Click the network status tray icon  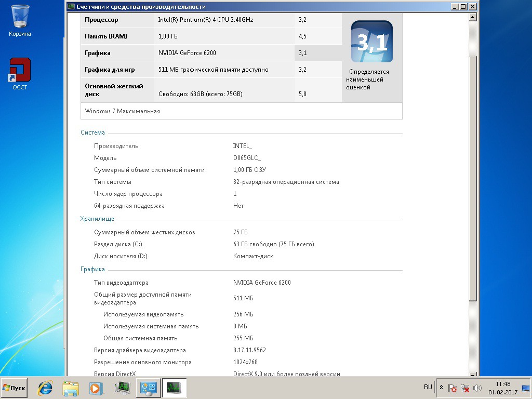[x=465, y=388]
